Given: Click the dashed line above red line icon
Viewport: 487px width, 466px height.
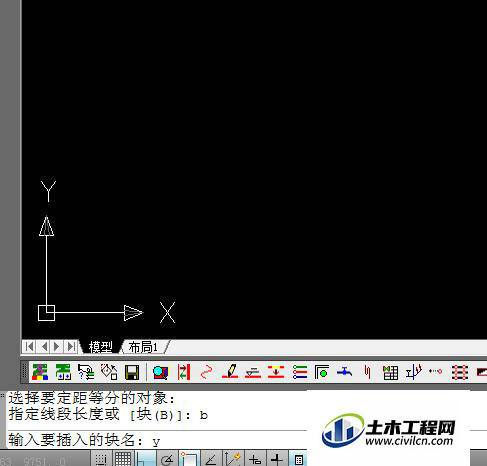Looking at the screenshot, I should pyautogui.click(x=253, y=373).
